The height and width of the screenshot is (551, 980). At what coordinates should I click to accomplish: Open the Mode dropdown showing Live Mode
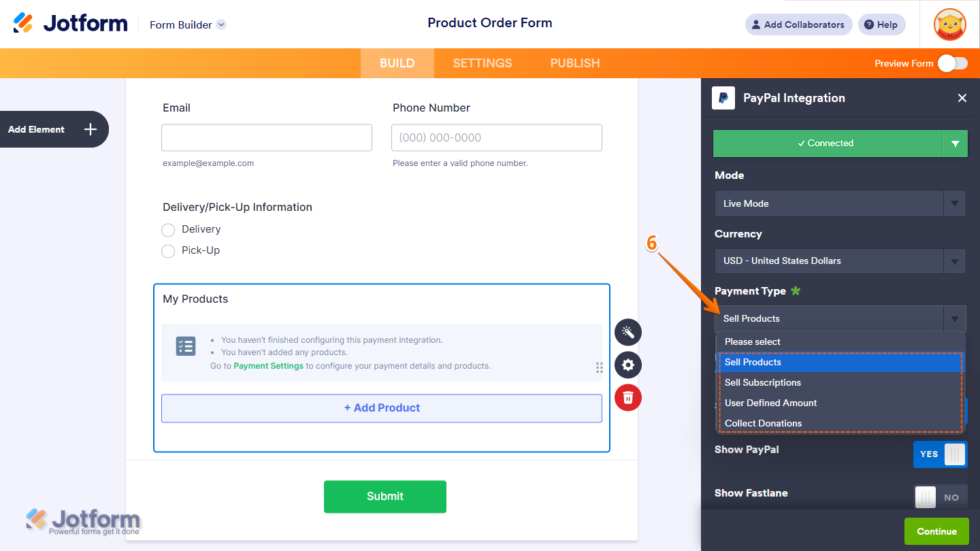pyautogui.click(x=840, y=203)
